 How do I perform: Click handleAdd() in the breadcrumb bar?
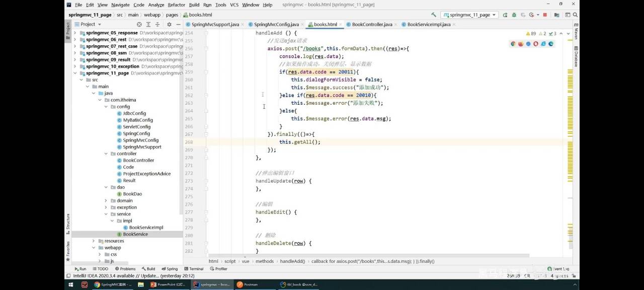[292, 261]
